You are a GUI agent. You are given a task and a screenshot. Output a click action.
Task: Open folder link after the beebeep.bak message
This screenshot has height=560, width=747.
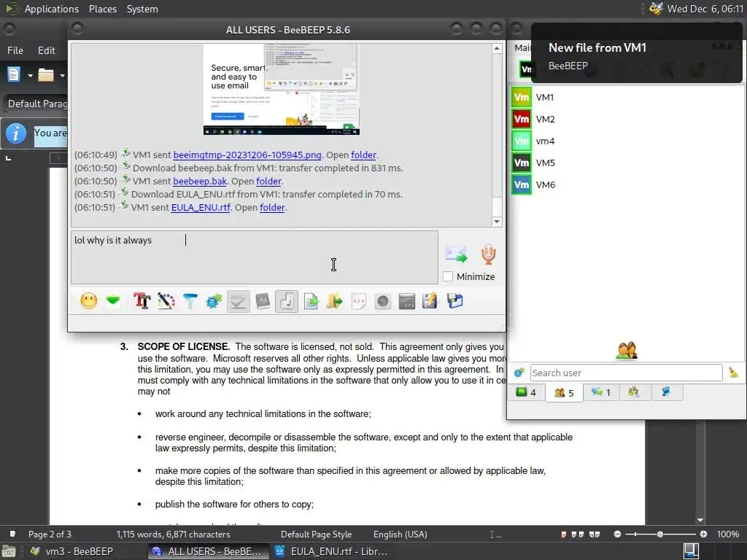pyautogui.click(x=268, y=181)
